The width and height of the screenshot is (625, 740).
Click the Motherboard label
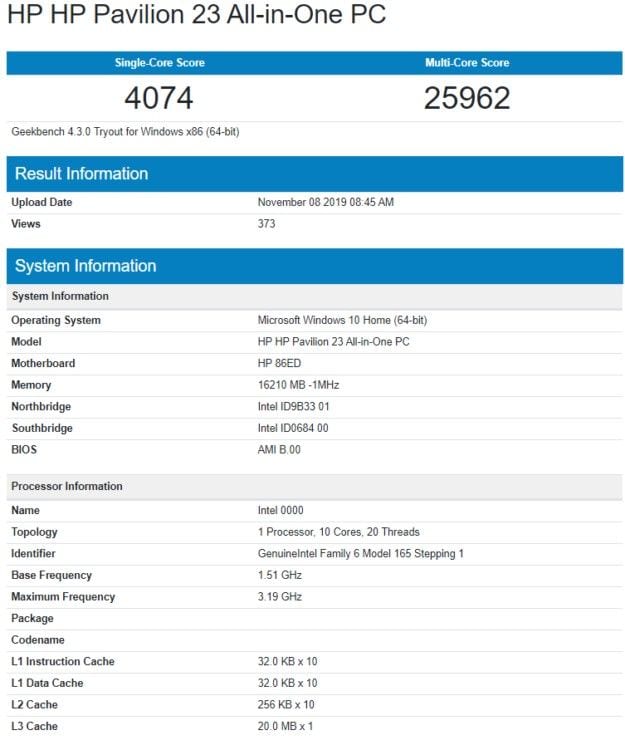(x=43, y=363)
